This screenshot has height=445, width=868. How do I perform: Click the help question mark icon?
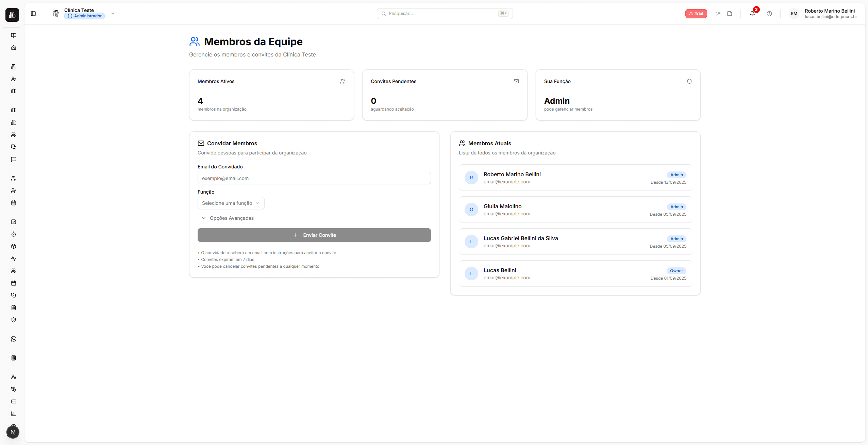[769, 14]
